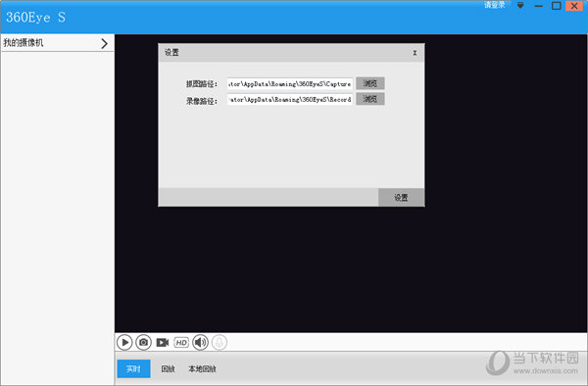Minimize the 360Eye S window
This screenshot has height=386, width=588.
pyautogui.click(x=538, y=6)
